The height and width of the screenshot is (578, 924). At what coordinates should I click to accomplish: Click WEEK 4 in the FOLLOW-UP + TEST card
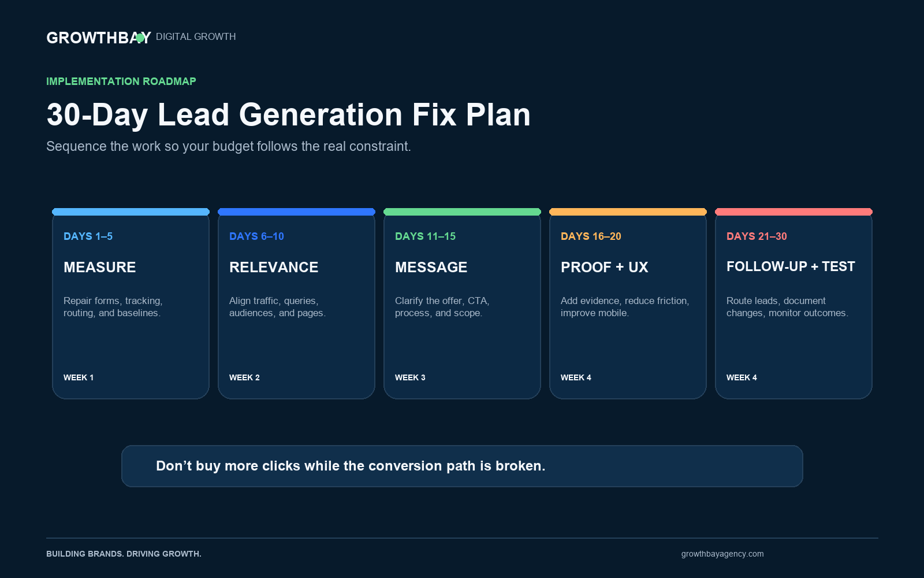(x=742, y=377)
